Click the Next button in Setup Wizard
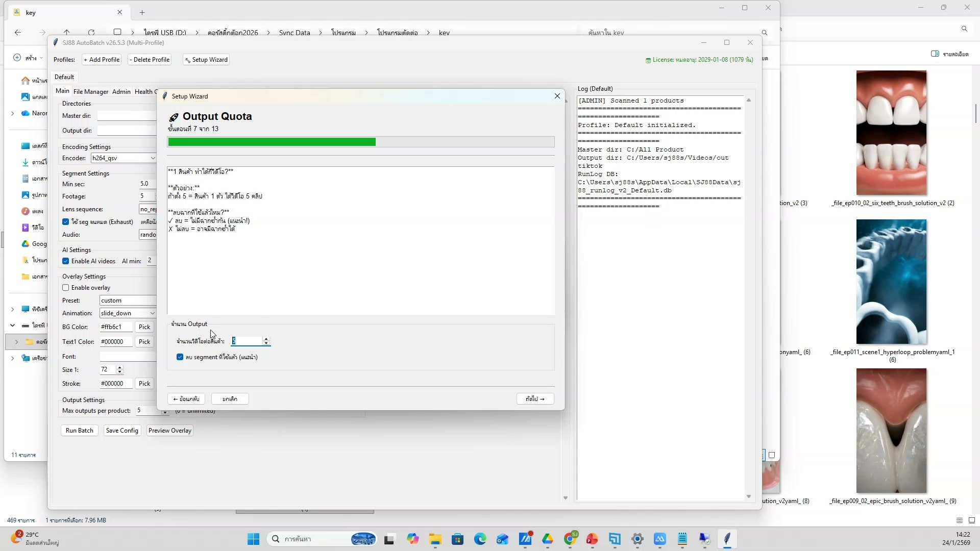Image resolution: width=980 pixels, height=551 pixels. pos(535,399)
